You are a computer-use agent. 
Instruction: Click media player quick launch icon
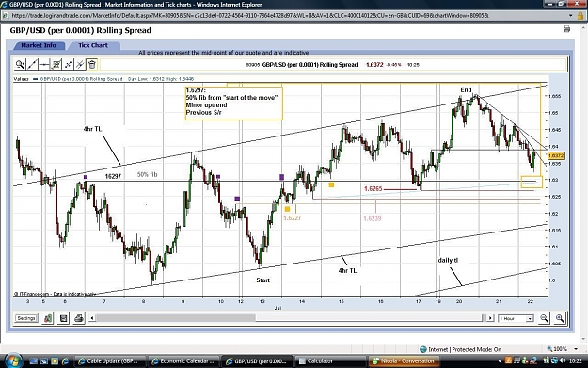click(x=55, y=361)
